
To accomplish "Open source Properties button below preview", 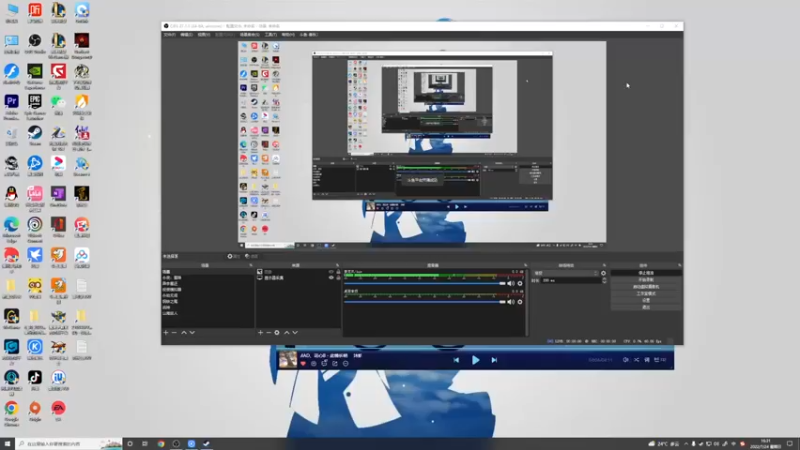I will click(234, 256).
